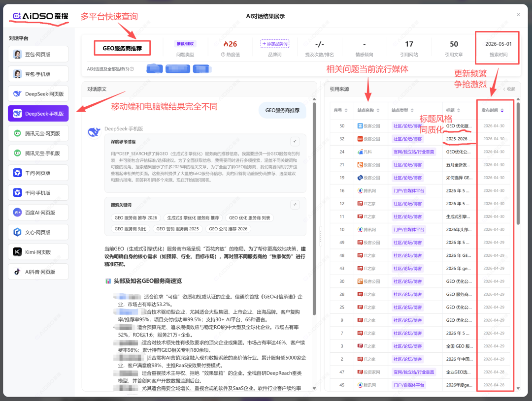This screenshot has height=401, width=532.
Task: Select the AI抖音·网页版 platform
Action: [38, 272]
